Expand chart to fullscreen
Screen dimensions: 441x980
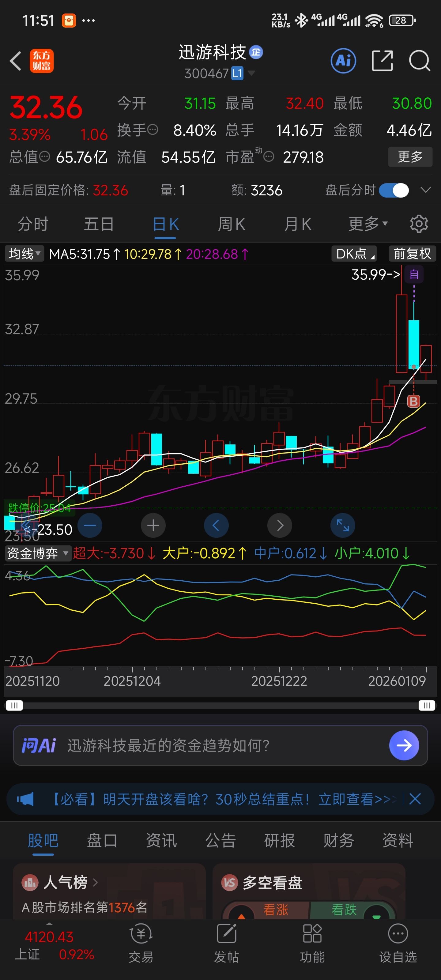[342, 526]
